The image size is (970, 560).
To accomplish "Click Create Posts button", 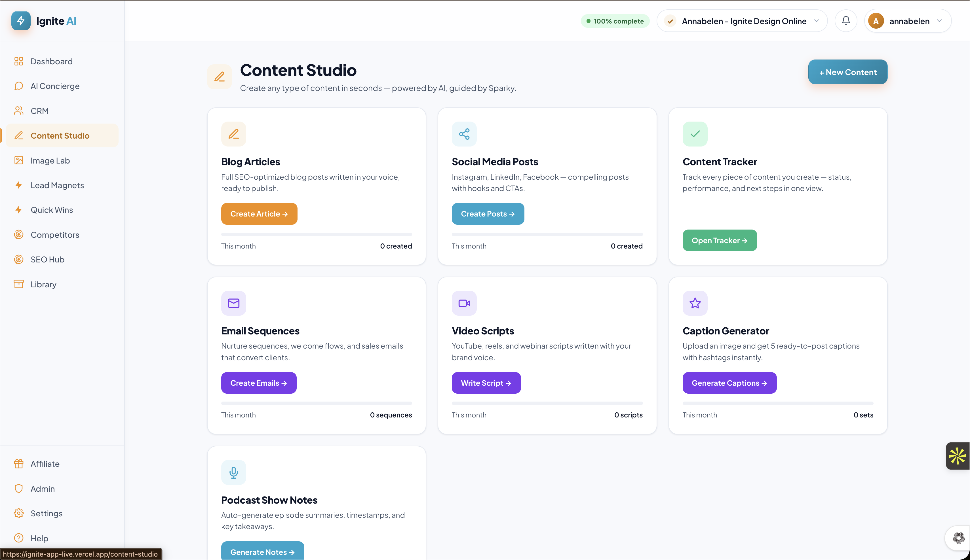I will click(x=488, y=214).
